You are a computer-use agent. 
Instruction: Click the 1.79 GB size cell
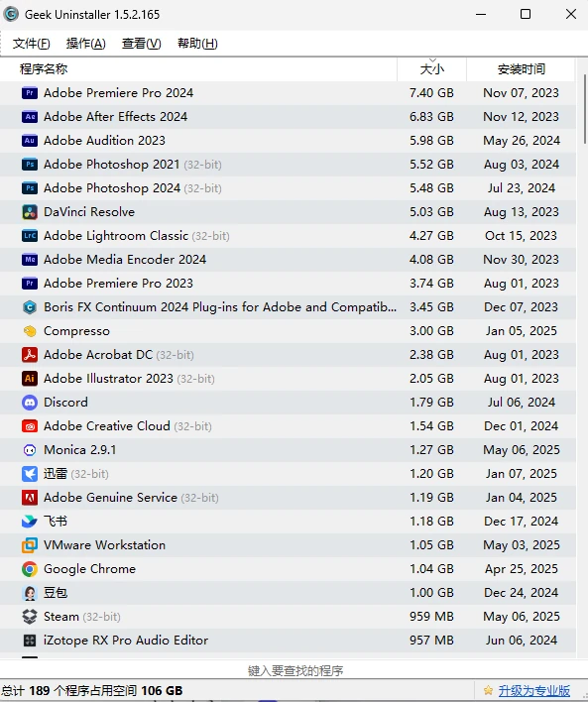coord(431,402)
